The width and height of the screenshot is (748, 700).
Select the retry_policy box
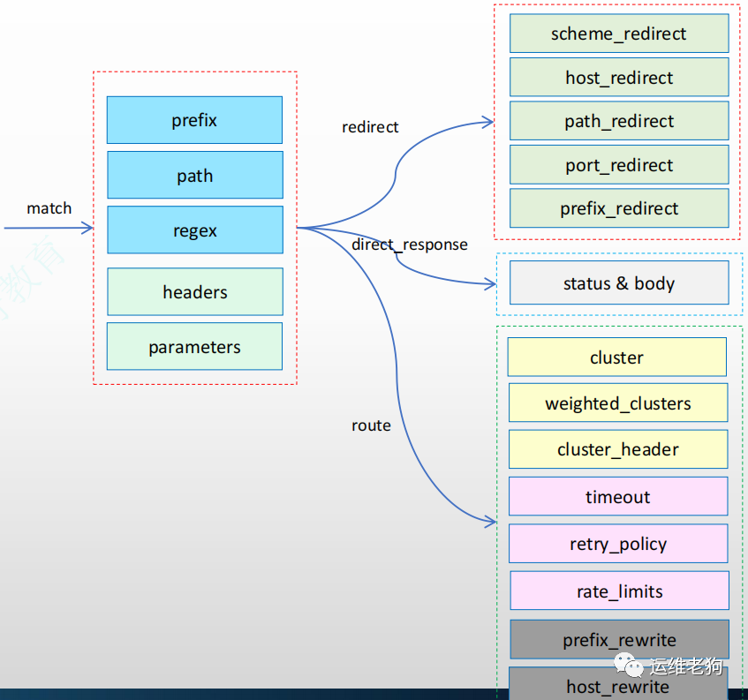(618, 544)
